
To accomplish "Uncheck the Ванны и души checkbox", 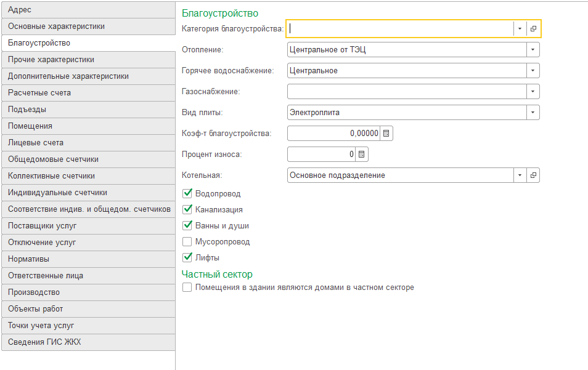I will coord(187,226).
